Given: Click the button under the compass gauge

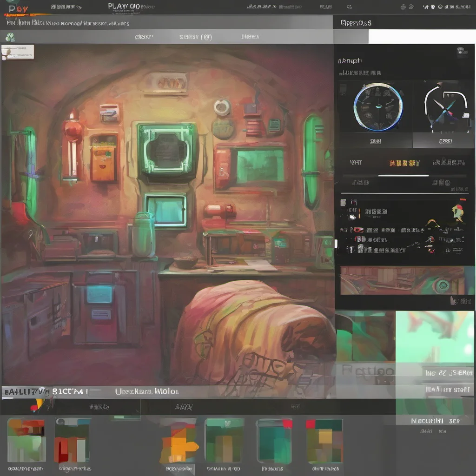Looking at the screenshot, I should [445, 141].
